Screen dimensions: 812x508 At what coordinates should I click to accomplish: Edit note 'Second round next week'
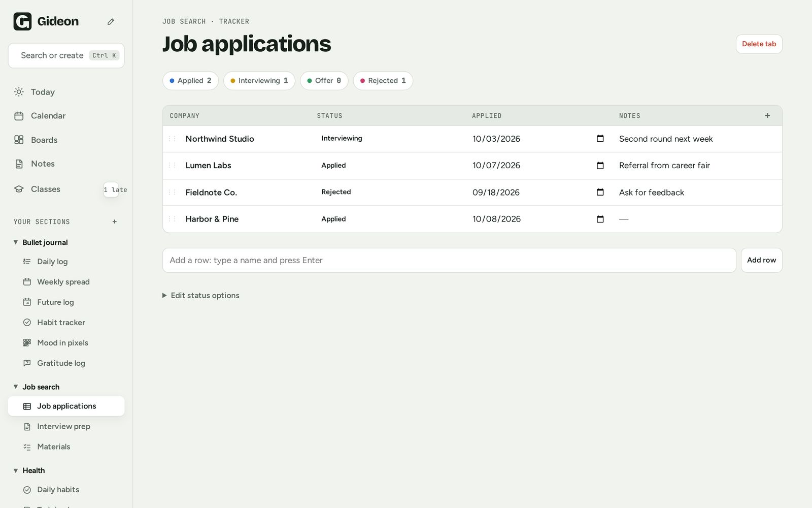666,139
